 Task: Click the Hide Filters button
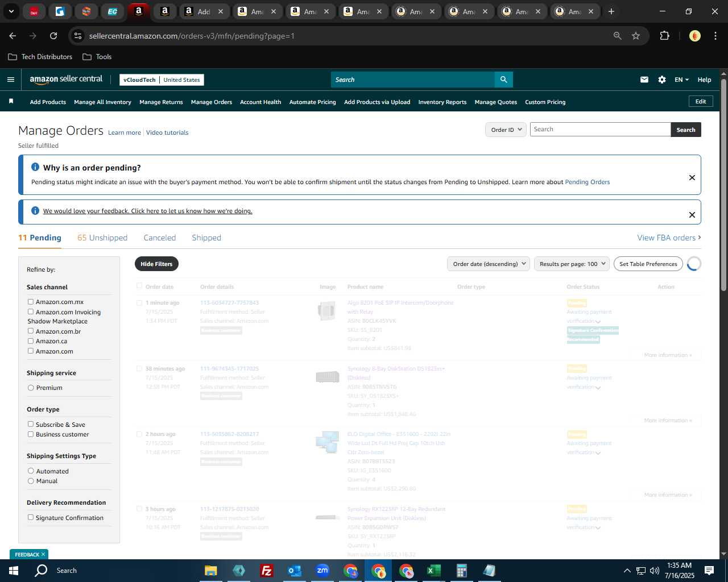pos(156,264)
